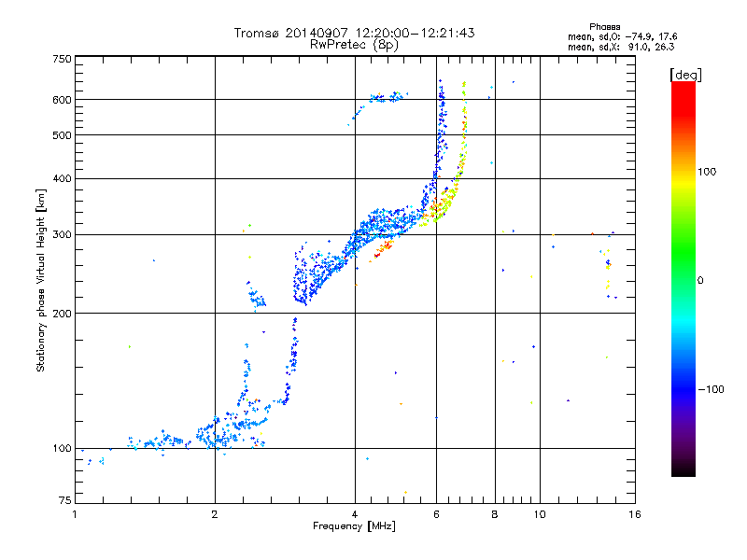Click the x-axis '10' frequency tick label

tap(540, 514)
